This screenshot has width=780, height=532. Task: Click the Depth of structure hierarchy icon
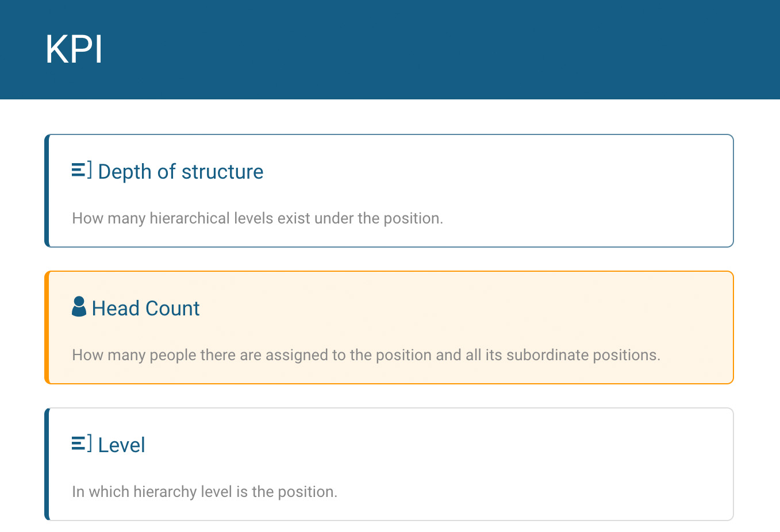pos(82,171)
